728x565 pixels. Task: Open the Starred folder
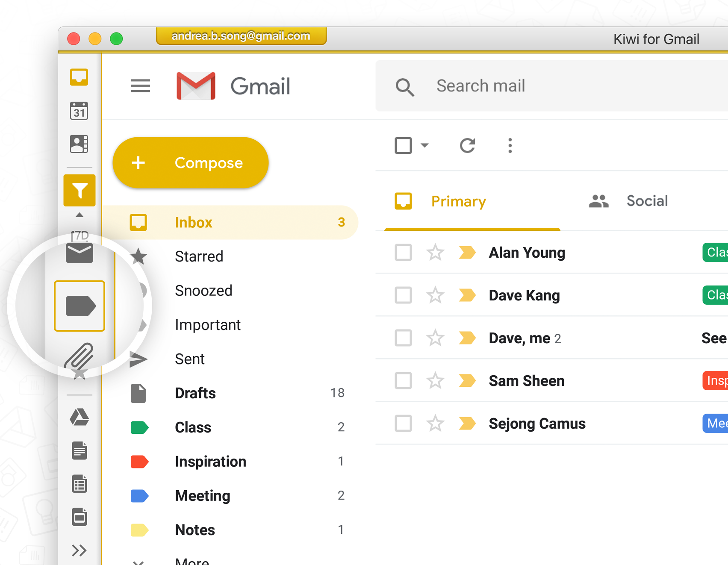point(230,256)
